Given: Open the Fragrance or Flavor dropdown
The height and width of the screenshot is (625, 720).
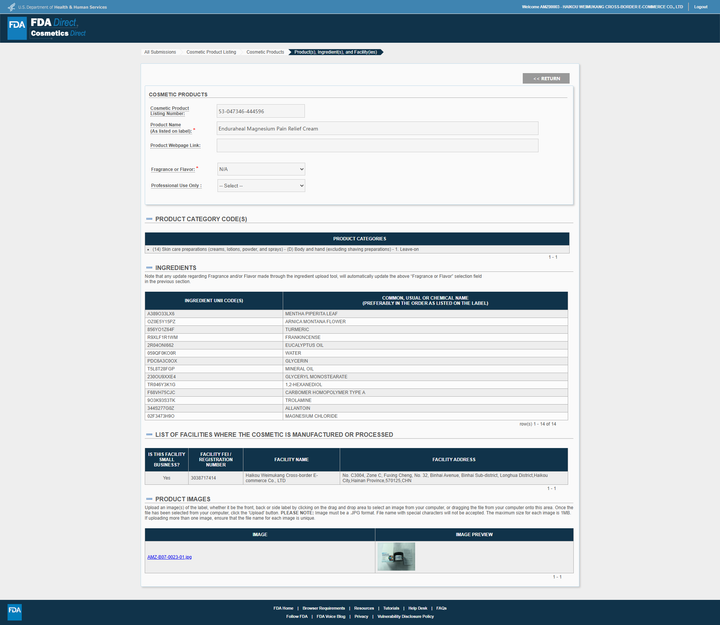Looking at the screenshot, I should [260, 169].
